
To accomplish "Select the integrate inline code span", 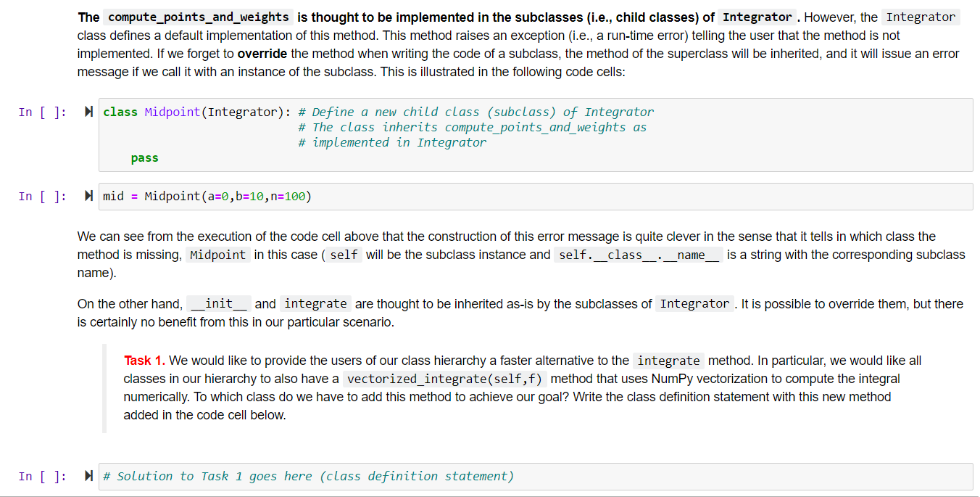I will click(x=315, y=303).
